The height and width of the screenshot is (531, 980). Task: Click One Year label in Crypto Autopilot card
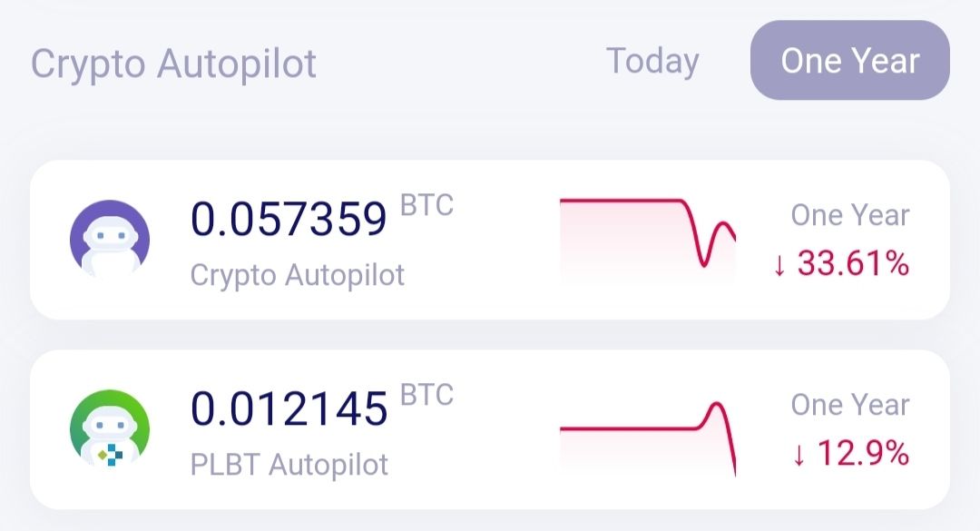pos(850,215)
